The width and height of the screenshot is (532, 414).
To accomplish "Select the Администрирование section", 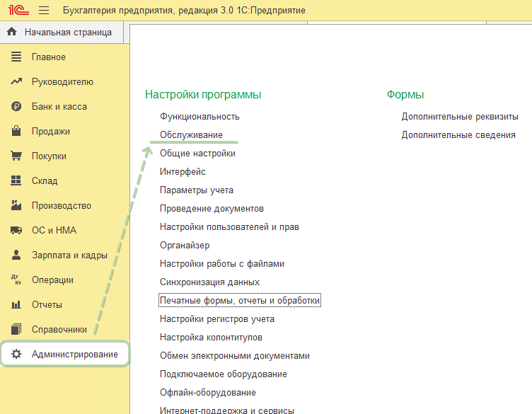I will (64, 354).
